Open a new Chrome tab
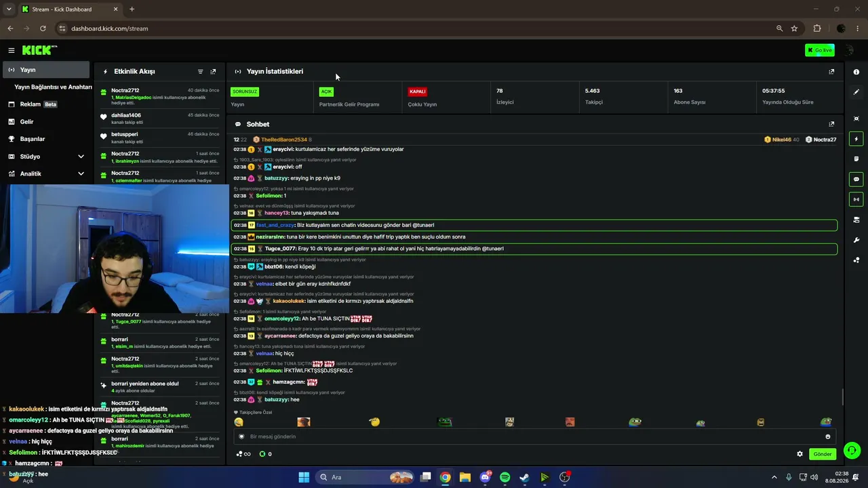The width and height of the screenshot is (868, 488). click(132, 9)
